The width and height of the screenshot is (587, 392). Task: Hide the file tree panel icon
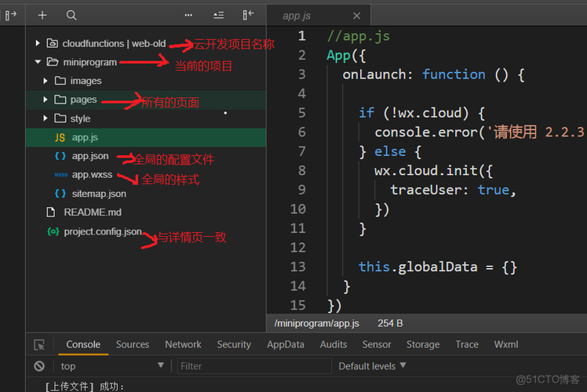point(248,15)
